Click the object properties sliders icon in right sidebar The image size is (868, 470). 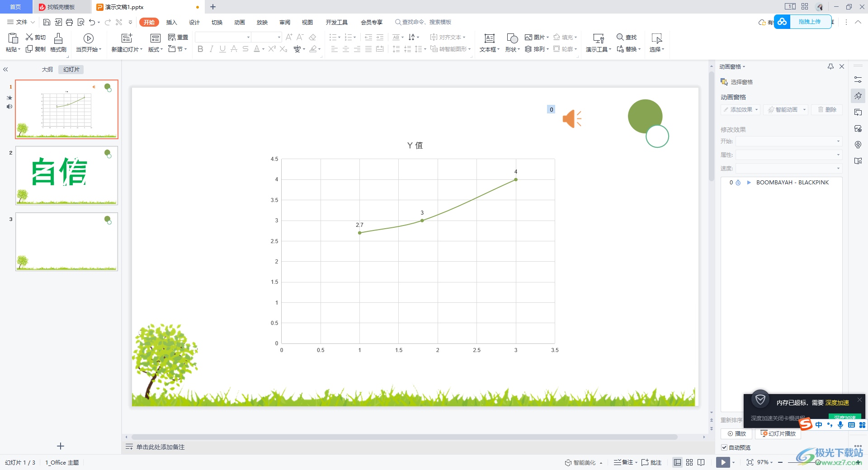858,80
